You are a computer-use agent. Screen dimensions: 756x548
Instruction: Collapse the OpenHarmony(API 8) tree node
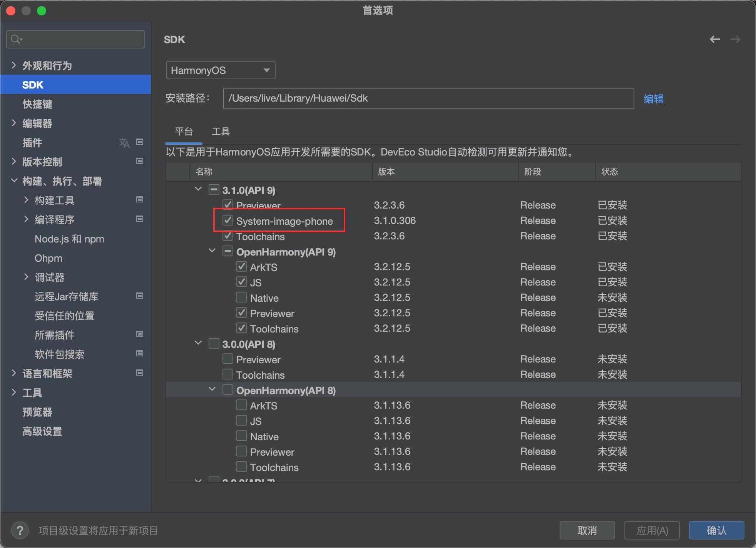click(212, 389)
